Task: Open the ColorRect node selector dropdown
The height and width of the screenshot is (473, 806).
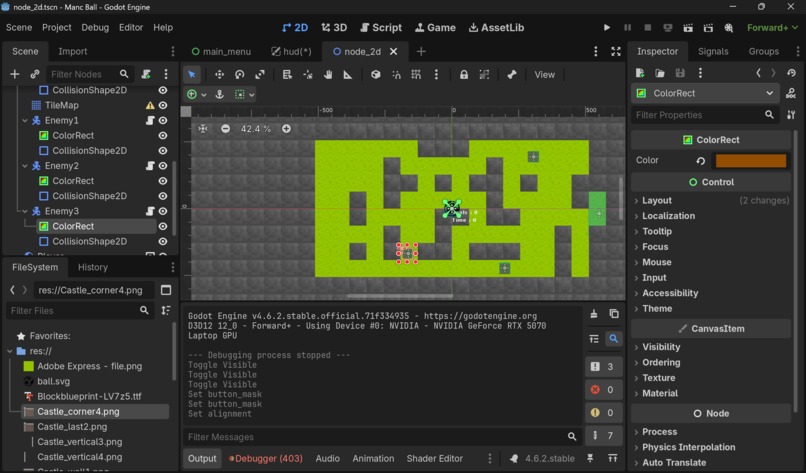Action: tap(705, 93)
